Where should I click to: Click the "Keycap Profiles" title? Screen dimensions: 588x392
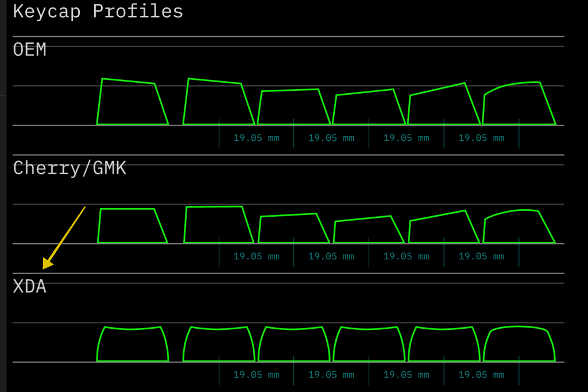click(x=98, y=11)
